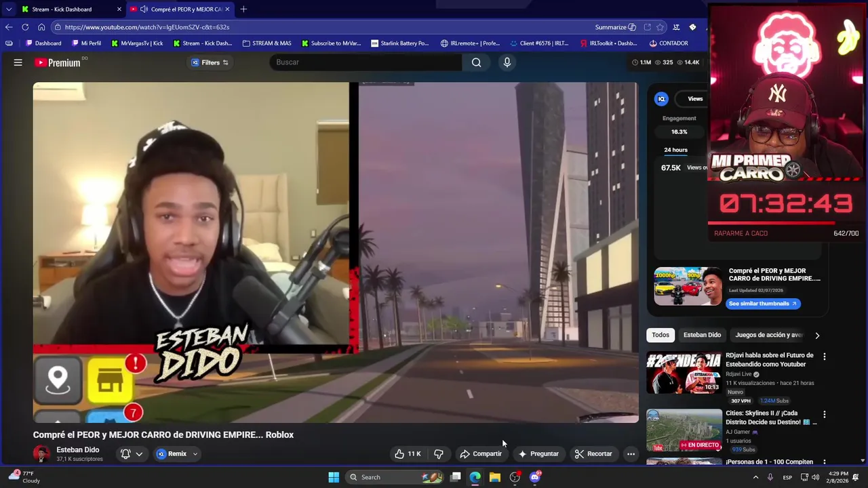Open Esteban Dido channel avatar
This screenshot has width=868, height=488.
41,454
